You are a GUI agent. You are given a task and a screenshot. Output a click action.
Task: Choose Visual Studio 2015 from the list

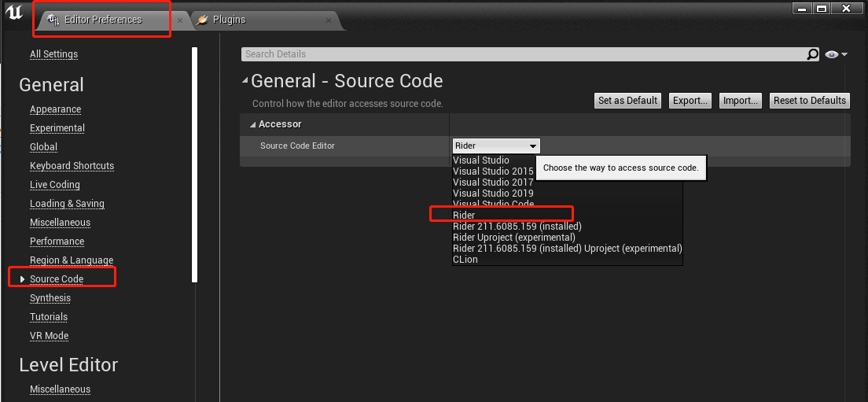[493, 171]
